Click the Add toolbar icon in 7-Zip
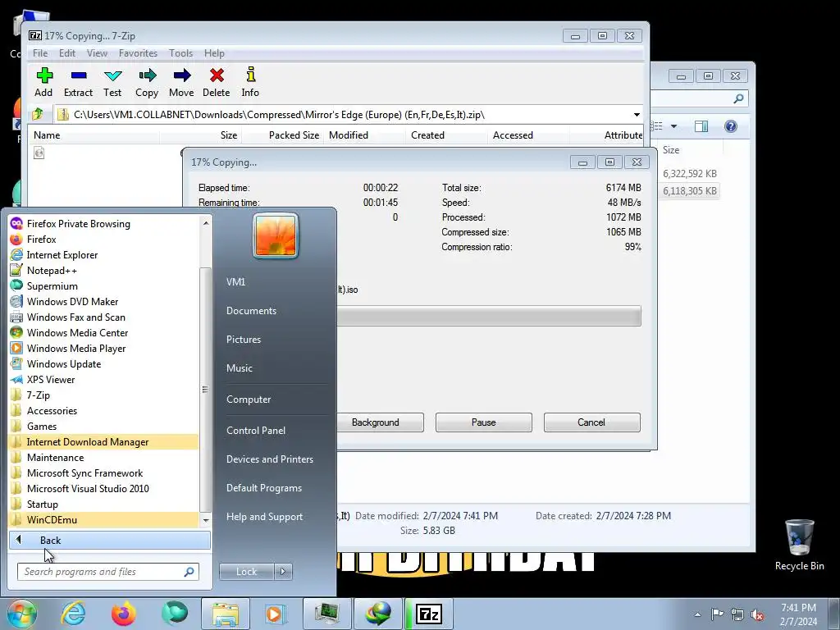 pyautogui.click(x=44, y=81)
